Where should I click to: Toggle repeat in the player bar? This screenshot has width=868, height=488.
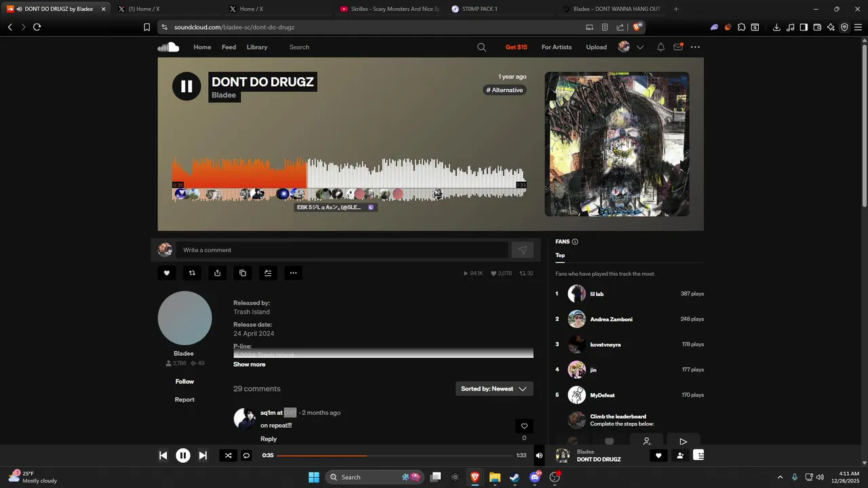(x=246, y=455)
